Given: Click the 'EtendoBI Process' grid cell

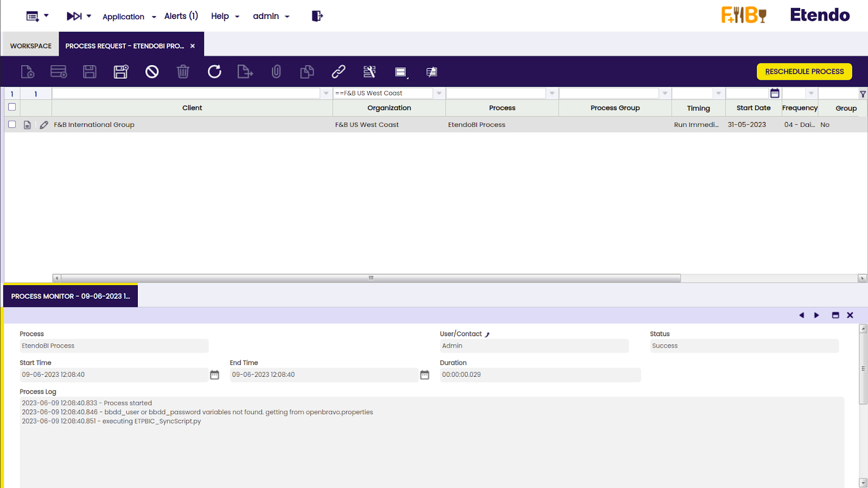Looking at the screenshot, I should click(502, 125).
